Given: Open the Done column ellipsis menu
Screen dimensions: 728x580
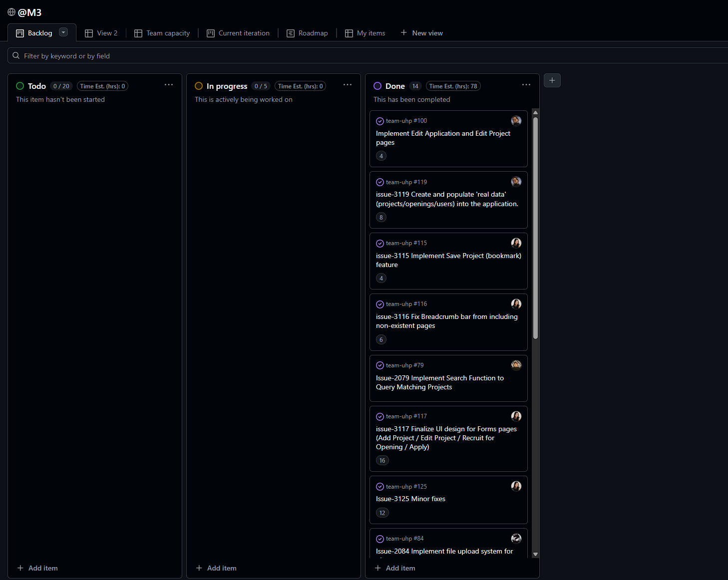Looking at the screenshot, I should click(x=526, y=85).
